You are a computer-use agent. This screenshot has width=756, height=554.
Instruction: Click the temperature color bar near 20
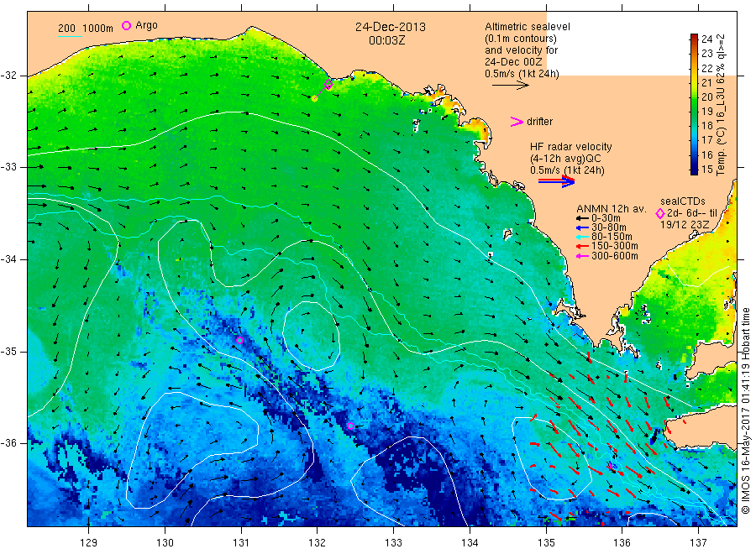pyautogui.click(x=694, y=97)
